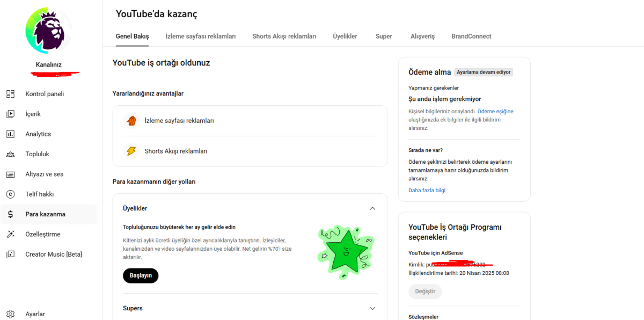
Task: Open the Ödeme eşiğine link
Action: [x=495, y=112]
